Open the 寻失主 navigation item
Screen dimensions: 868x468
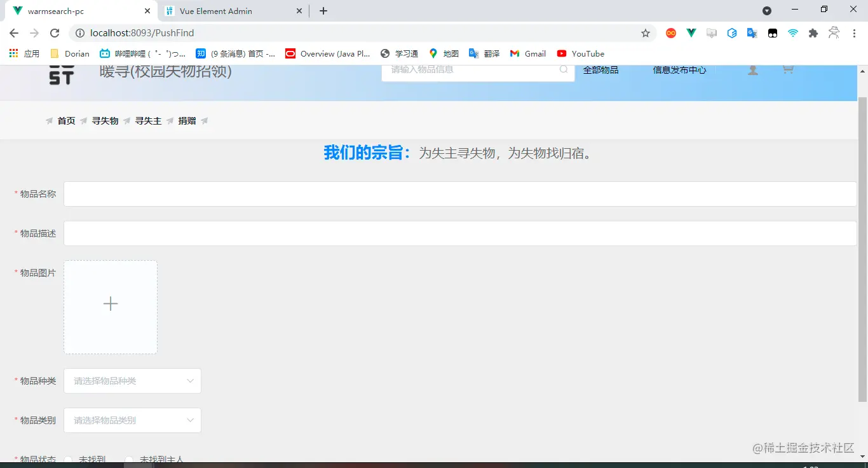pos(148,121)
